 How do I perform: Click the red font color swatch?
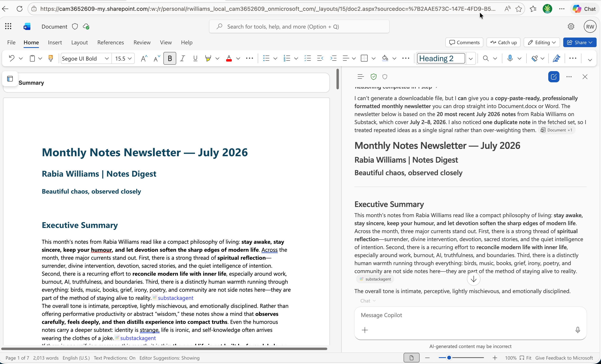[x=229, y=58]
